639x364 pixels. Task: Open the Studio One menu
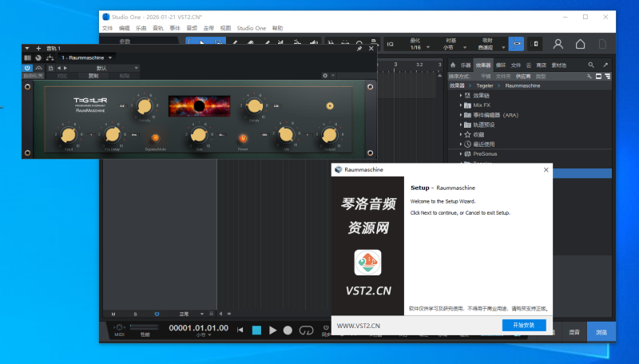coord(252,28)
